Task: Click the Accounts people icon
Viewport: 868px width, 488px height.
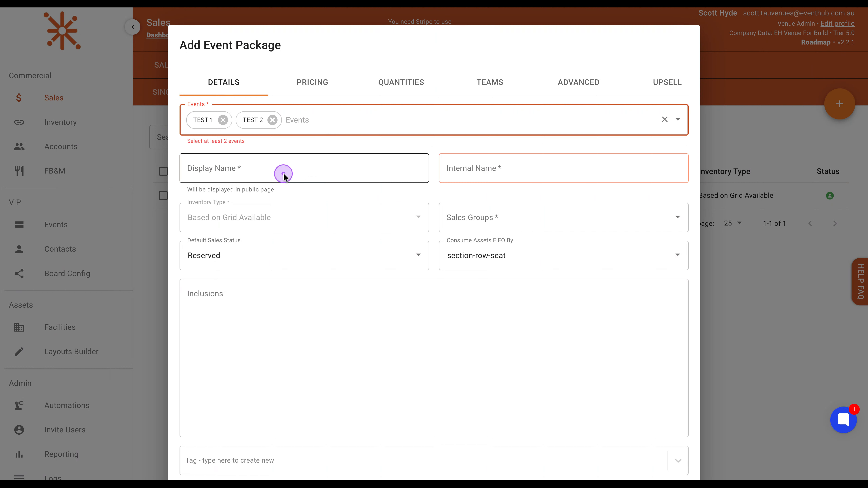Action: click(19, 147)
